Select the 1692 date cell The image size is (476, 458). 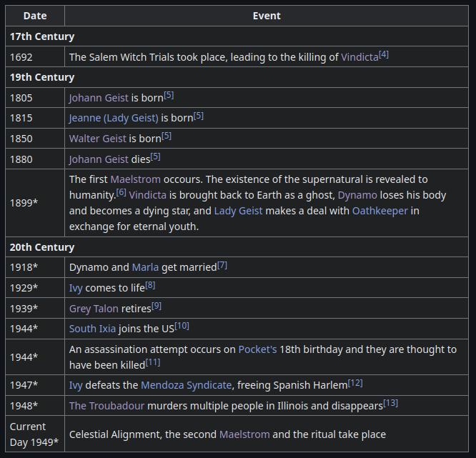click(35, 56)
